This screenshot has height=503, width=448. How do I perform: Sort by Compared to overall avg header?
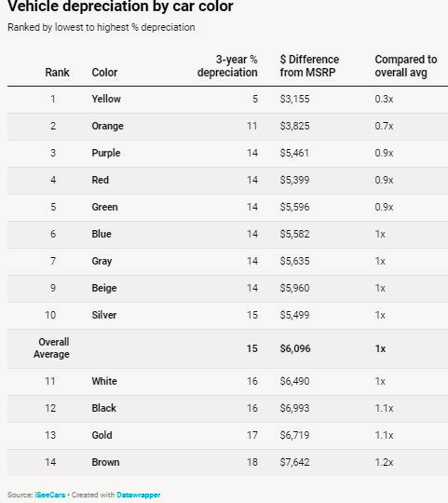click(406, 66)
